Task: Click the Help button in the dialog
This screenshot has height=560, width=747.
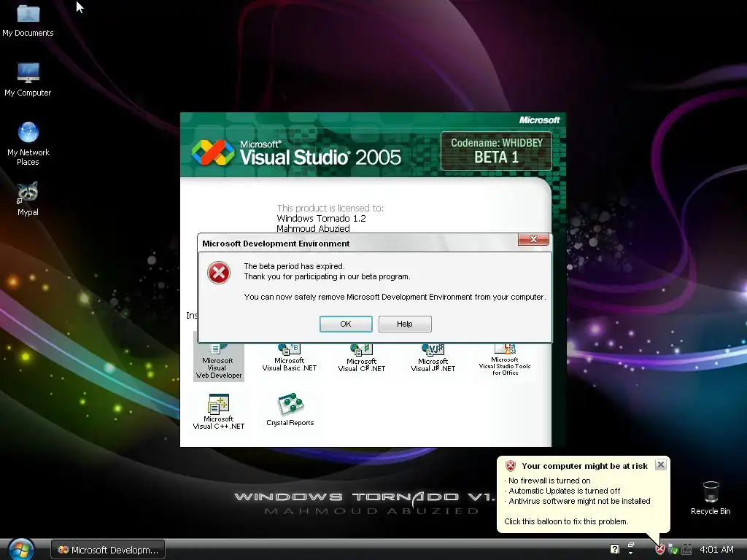Action: 405,324
